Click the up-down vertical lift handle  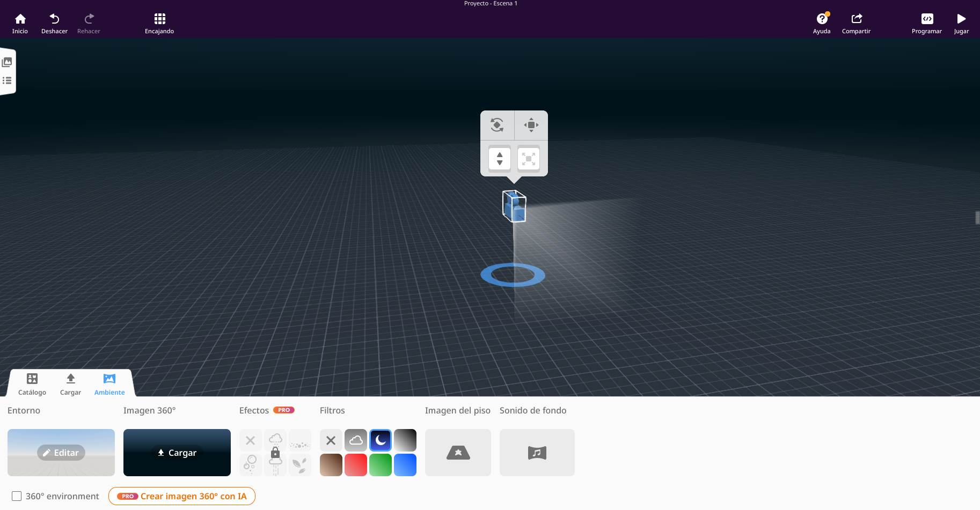pos(500,159)
